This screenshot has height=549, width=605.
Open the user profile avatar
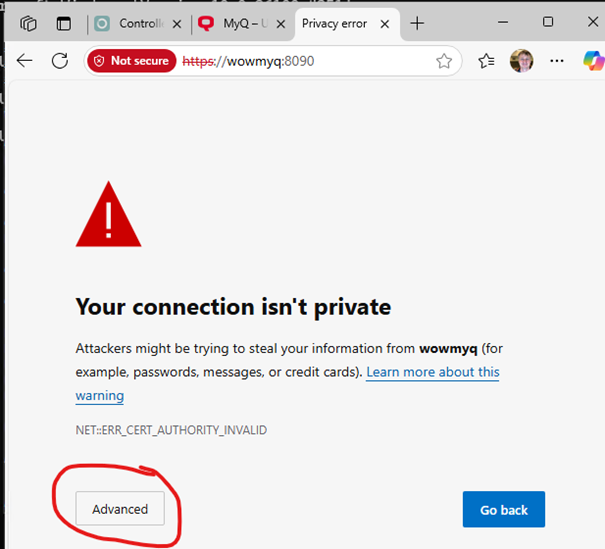pos(521,61)
